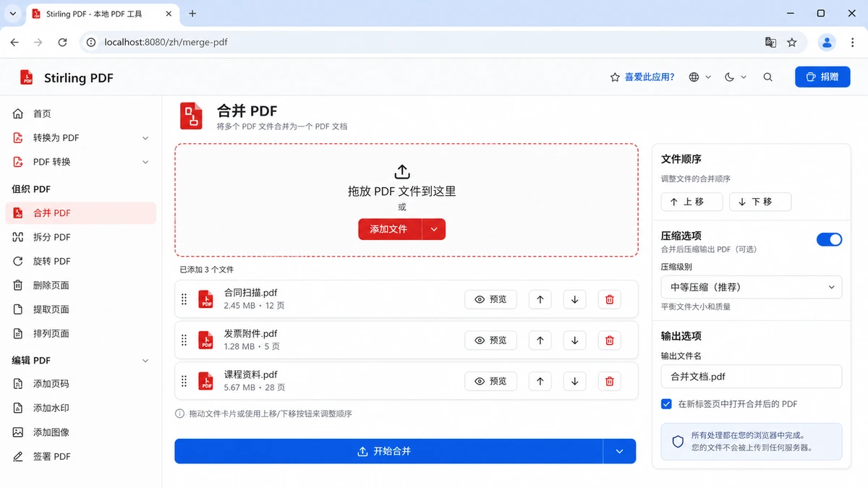The height and width of the screenshot is (488, 868).
Task: Toggle the moon dark theme icon
Action: click(x=729, y=77)
